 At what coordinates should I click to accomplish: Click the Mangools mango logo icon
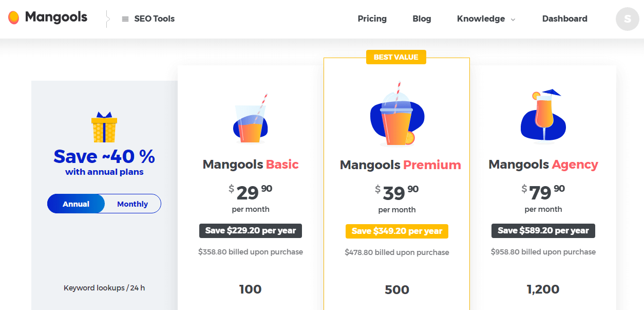[14, 18]
